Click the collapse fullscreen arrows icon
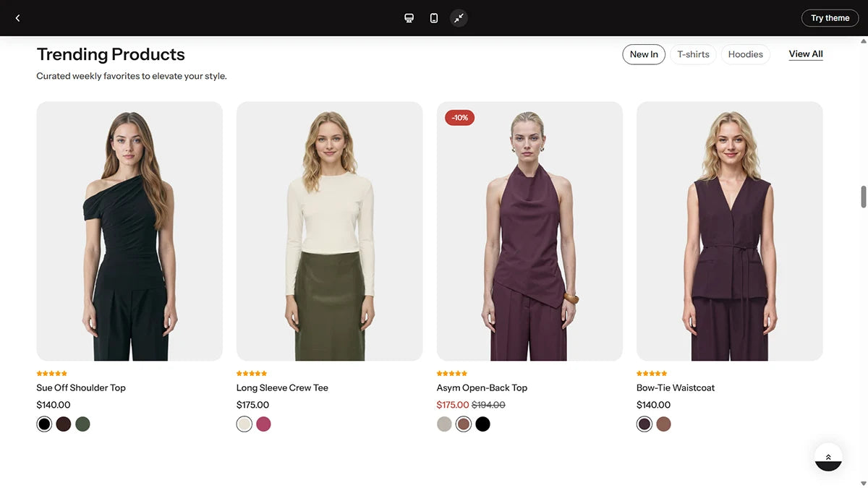Image resolution: width=868 pixels, height=488 pixels. point(459,18)
